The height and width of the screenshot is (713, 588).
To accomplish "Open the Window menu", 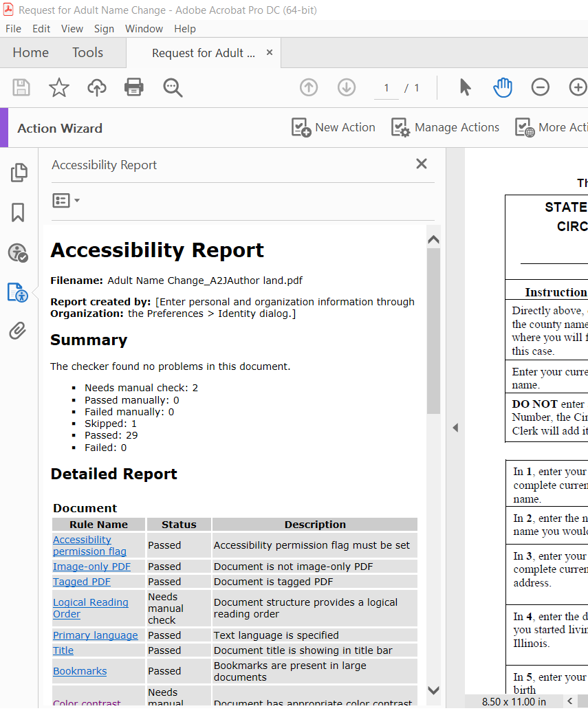I will pos(144,29).
